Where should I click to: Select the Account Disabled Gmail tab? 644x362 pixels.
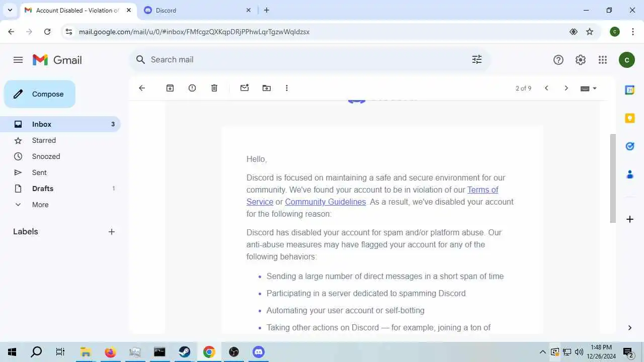tap(77, 10)
